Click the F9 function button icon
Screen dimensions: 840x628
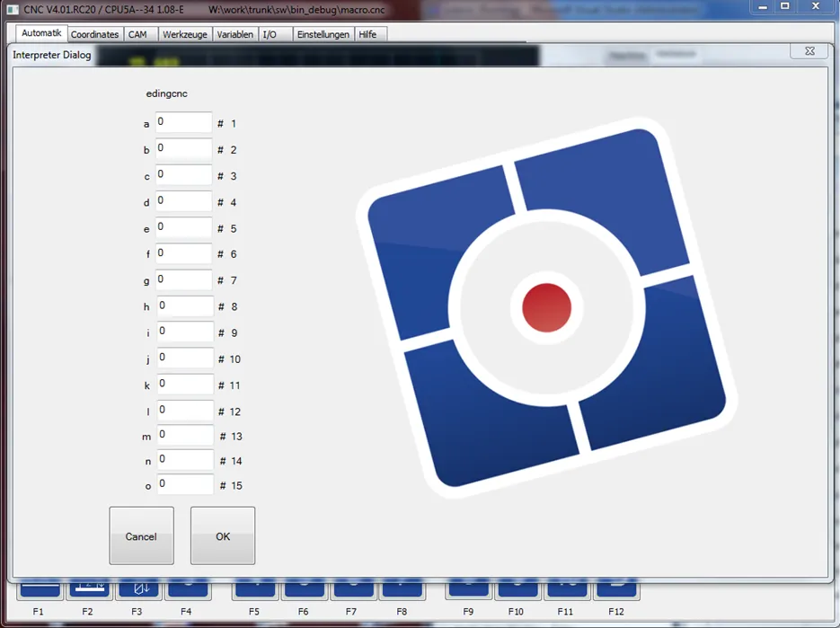[x=468, y=589]
